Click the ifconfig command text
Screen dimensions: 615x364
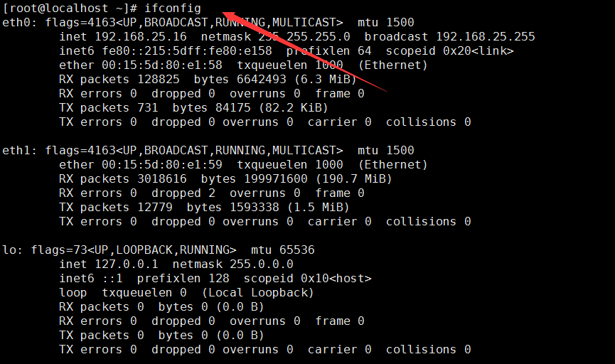(x=173, y=9)
